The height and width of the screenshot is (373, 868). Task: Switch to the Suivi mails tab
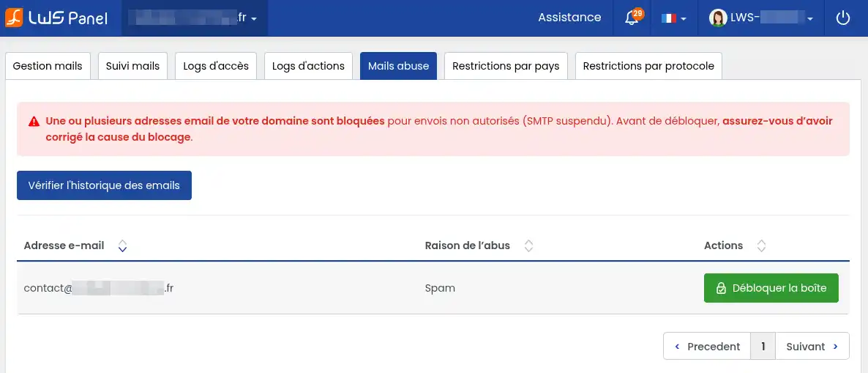pyautogui.click(x=133, y=66)
